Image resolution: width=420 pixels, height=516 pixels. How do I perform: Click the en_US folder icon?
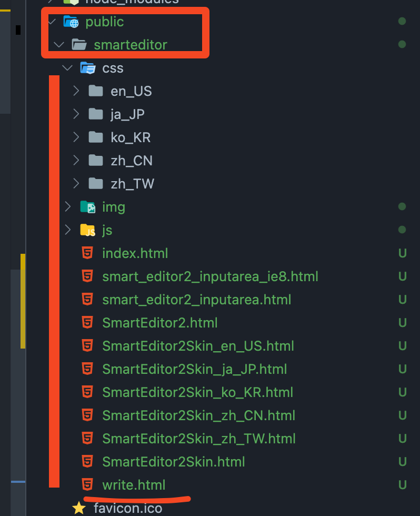pyautogui.click(x=96, y=91)
